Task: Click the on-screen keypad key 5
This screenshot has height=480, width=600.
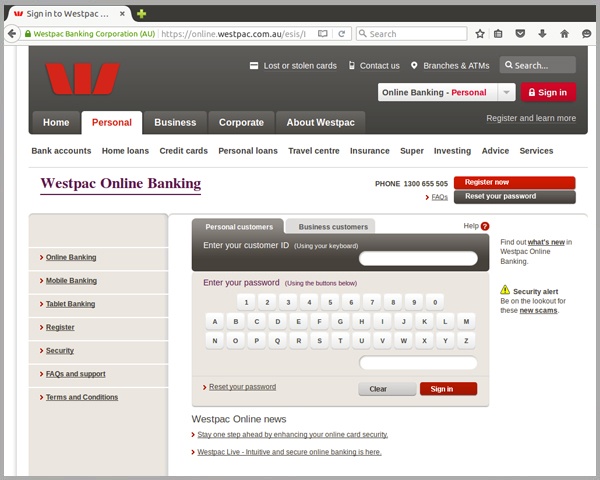Action: pos(330,302)
